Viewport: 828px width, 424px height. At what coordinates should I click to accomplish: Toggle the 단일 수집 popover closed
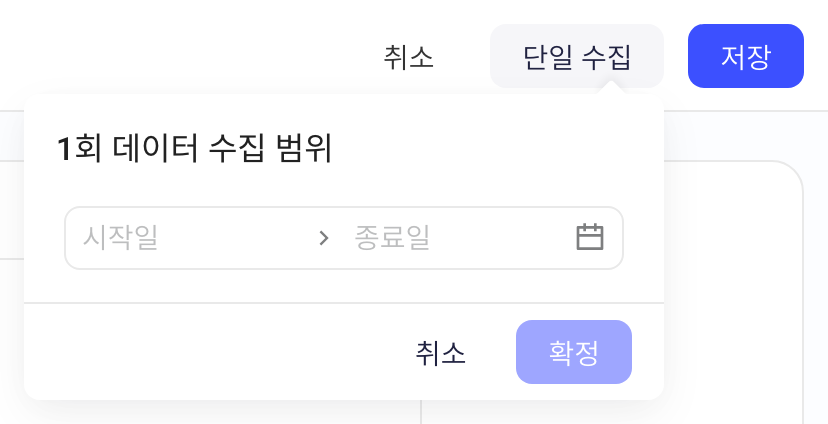(577, 56)
